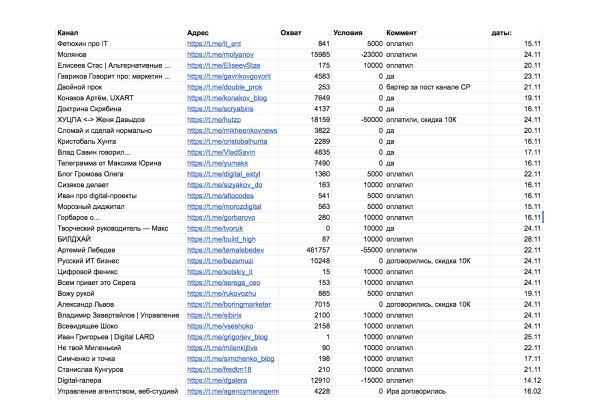Screen dimensions: 600x412
Task: Open the t.me/molyanov channel link
Action: [x=220, y=55]
